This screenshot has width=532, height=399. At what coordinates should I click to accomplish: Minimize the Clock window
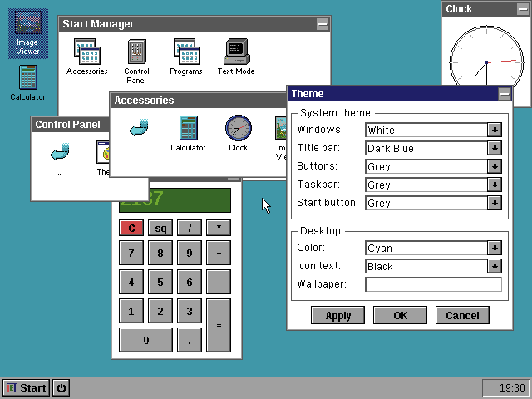click(523, 9)
